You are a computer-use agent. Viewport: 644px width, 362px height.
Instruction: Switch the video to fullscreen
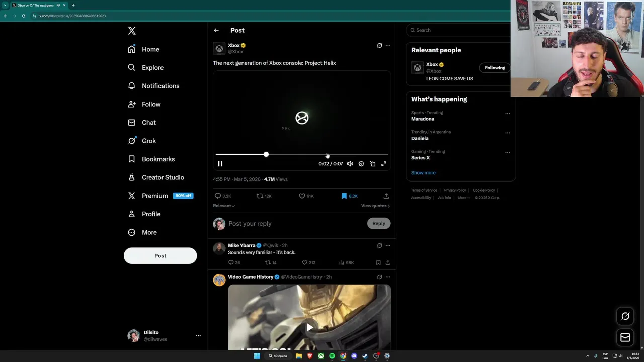[x=384, y=164]
